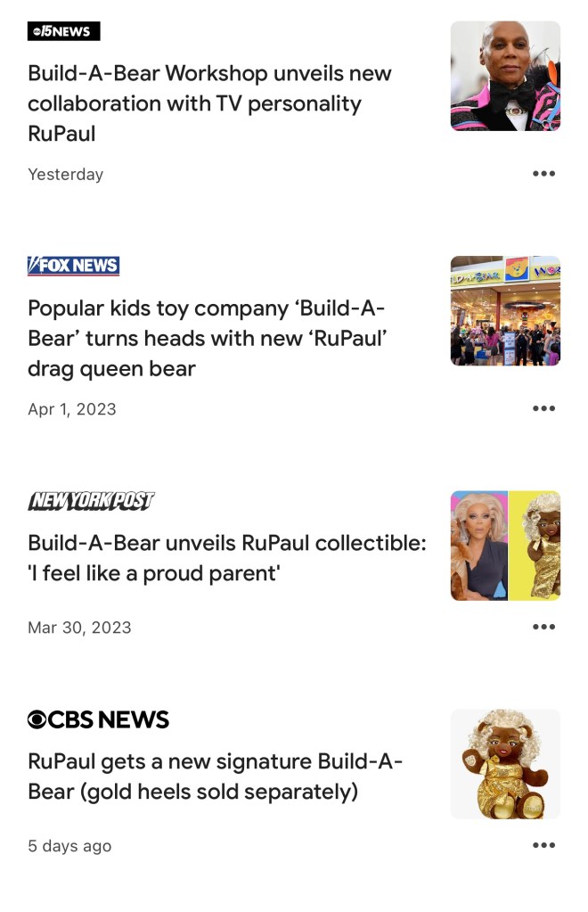The image size is (588, 912).
Task: Click the 15 News source logo
Action: [x=63, y=31]
